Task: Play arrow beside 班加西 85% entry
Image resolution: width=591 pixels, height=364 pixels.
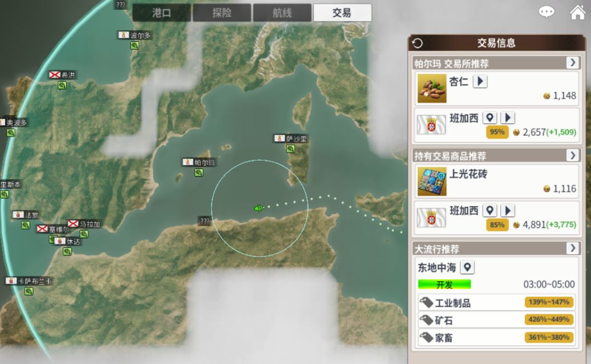Action: [x=508, y=211]
